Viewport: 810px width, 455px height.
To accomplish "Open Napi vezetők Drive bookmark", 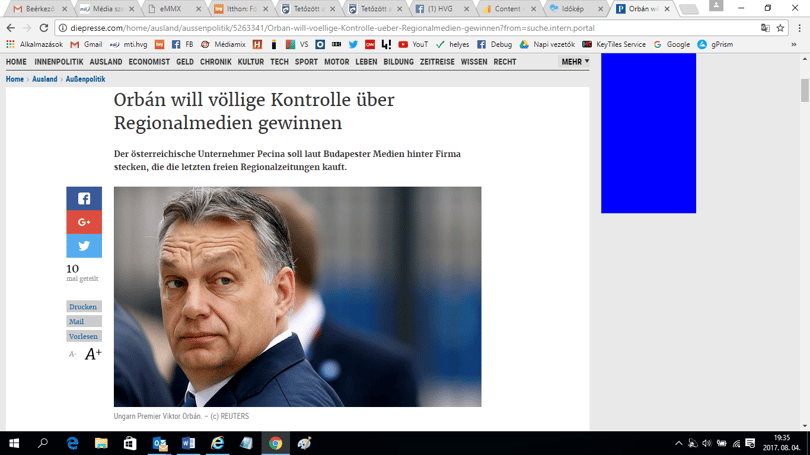I will [x=547, y=44].
